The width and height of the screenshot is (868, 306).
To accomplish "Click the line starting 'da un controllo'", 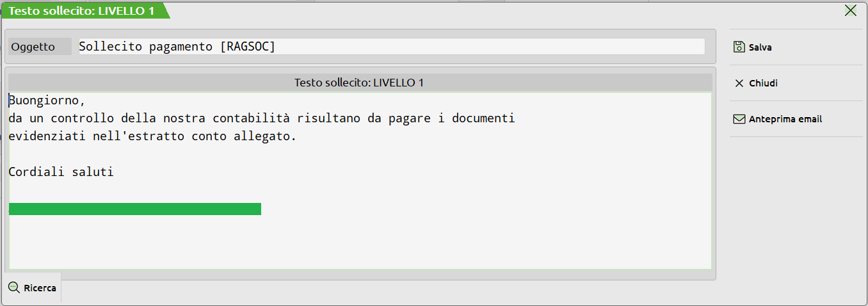I will point(262,118).
